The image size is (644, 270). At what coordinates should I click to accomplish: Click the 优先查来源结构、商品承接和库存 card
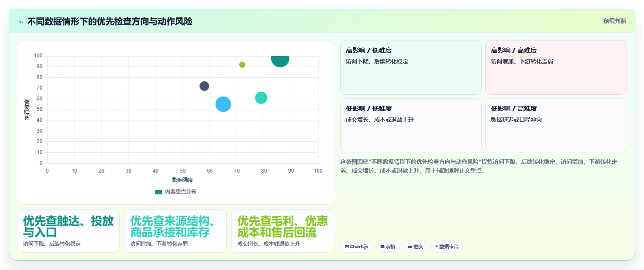pos(175,231)
